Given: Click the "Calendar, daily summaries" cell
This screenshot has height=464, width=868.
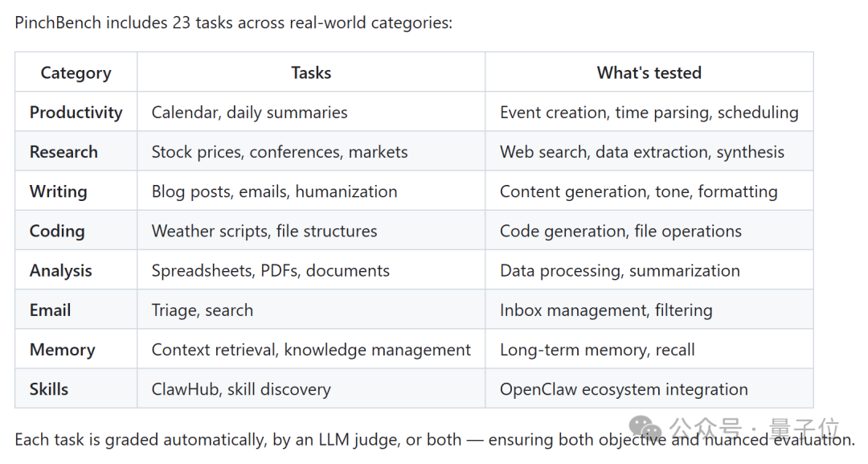Looking at the screenshot, I should tap(249, 113).
